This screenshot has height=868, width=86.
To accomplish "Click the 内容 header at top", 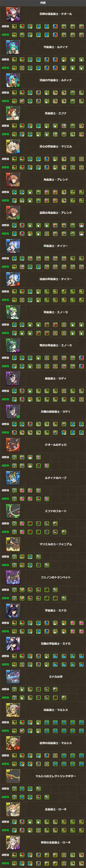I will coord(43,3).
